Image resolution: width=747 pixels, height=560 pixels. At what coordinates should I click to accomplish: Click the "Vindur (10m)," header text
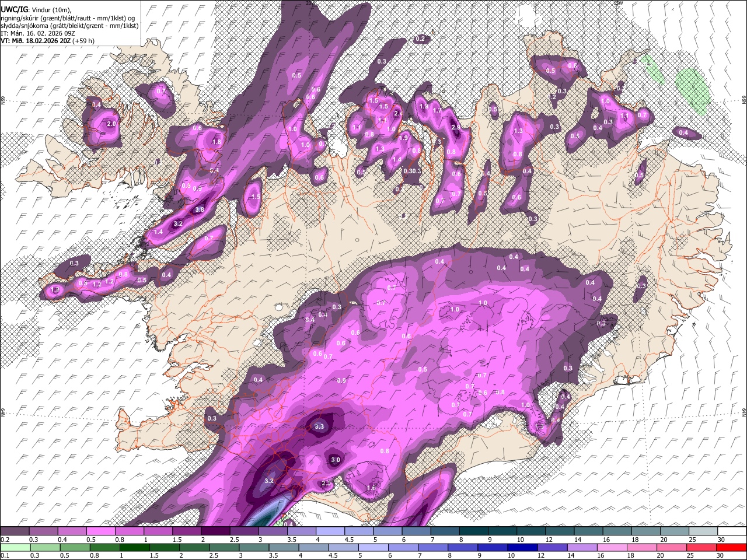pyautogui.click(x=53, y=10)
